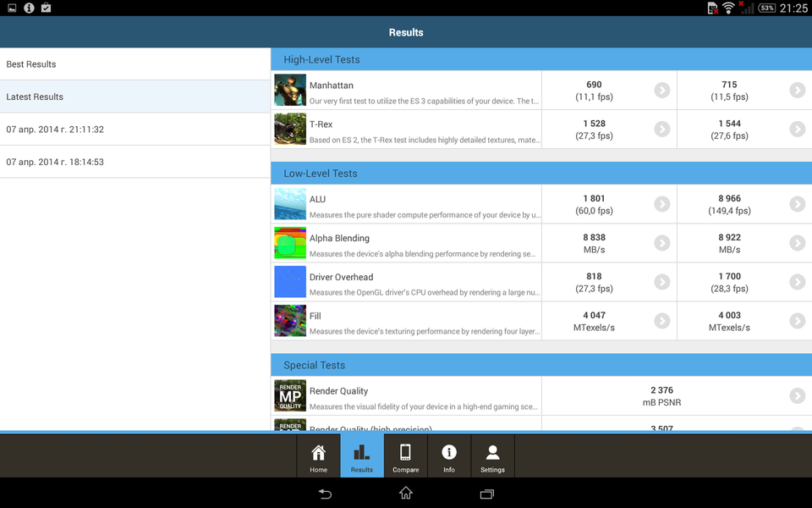Screen dimensions: 812x508
Task: Click the Special Tests section header
Action: 541,365
